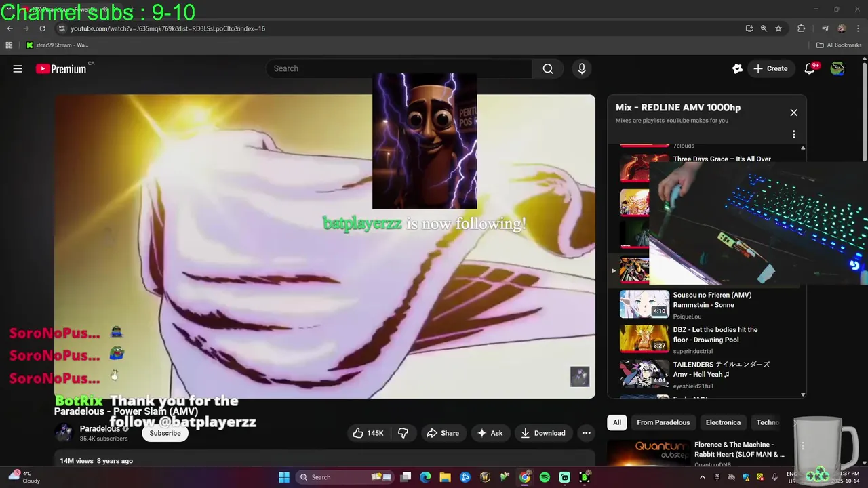Reload the page in Chrome
The image size is (868, 488).
point(42,28)
